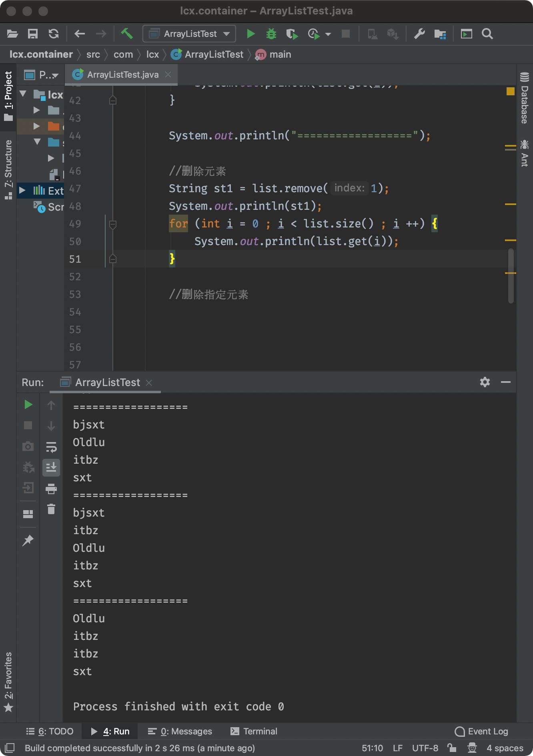The image size is (533, 756).
Task: Collapse the lcx root project node
Action: click(x=23, y=94)
